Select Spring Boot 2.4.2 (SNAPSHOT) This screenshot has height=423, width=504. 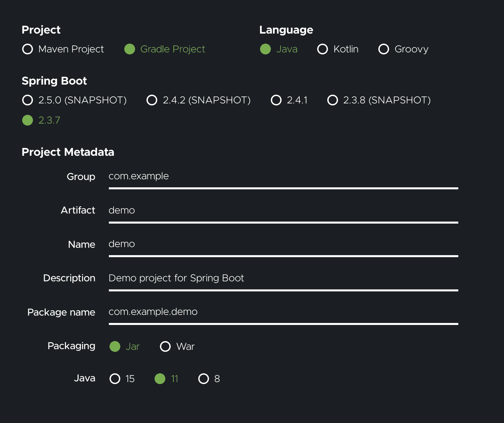(199, 100)
